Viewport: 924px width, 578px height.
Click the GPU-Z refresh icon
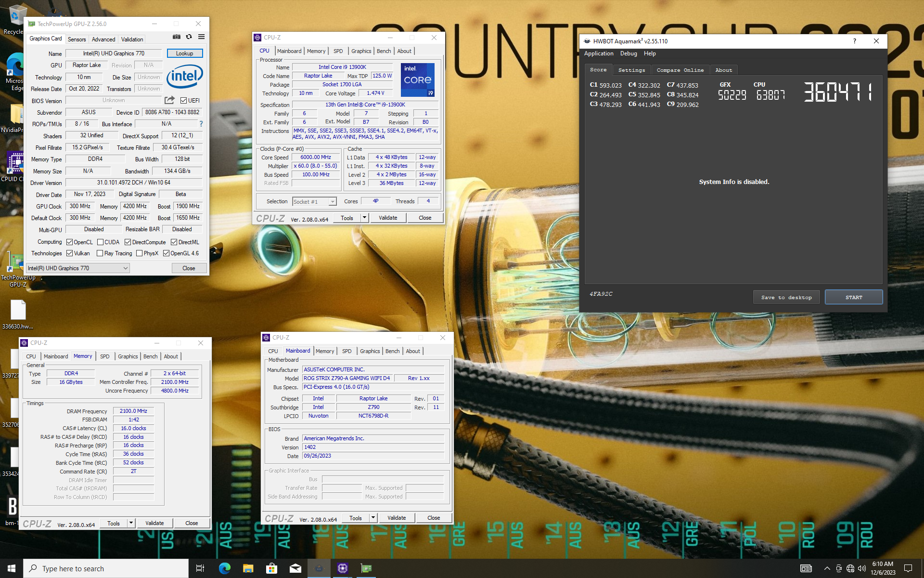point(189,37)
